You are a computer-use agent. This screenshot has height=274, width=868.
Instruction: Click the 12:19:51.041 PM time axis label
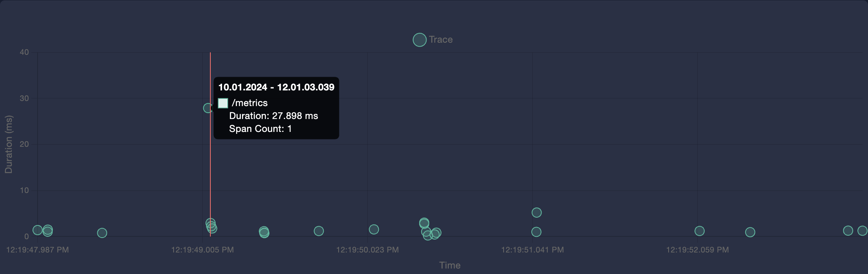tap(532, 250)
